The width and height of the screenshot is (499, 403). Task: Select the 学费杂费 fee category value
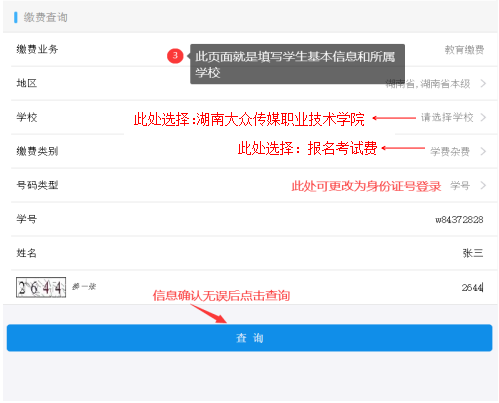click(x=450, y=152)
